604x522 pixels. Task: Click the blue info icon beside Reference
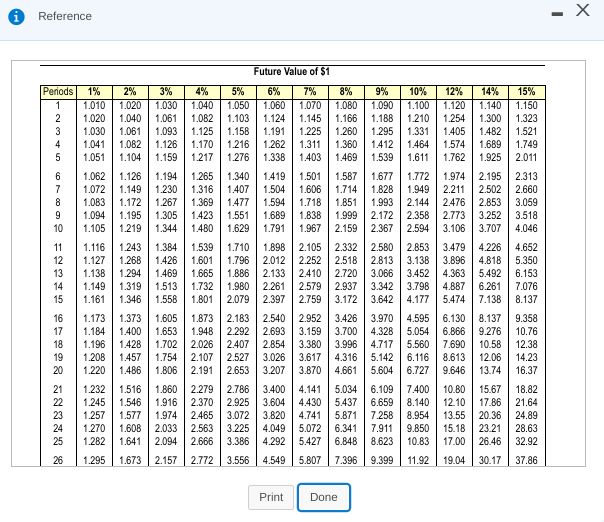click(17, 17)
